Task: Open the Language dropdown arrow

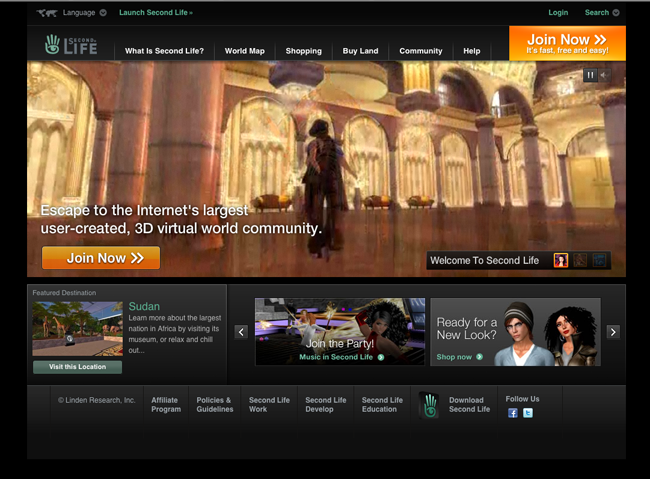Action: 103,13
